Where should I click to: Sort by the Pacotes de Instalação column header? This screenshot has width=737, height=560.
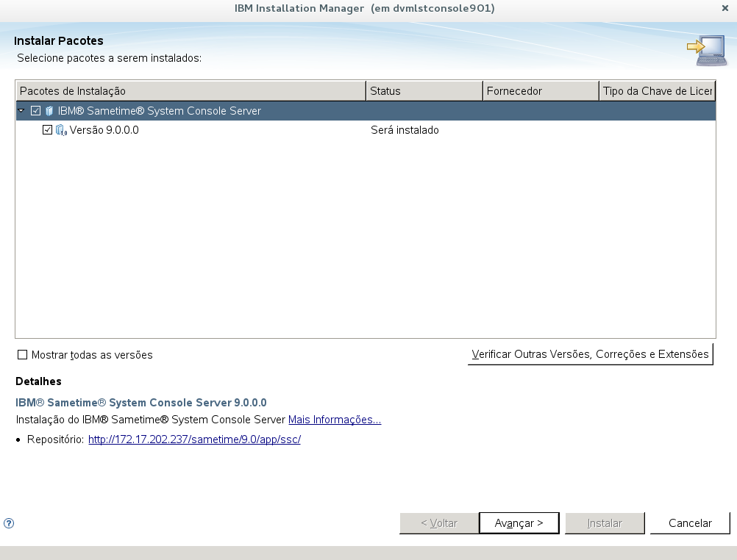[191, 90]
